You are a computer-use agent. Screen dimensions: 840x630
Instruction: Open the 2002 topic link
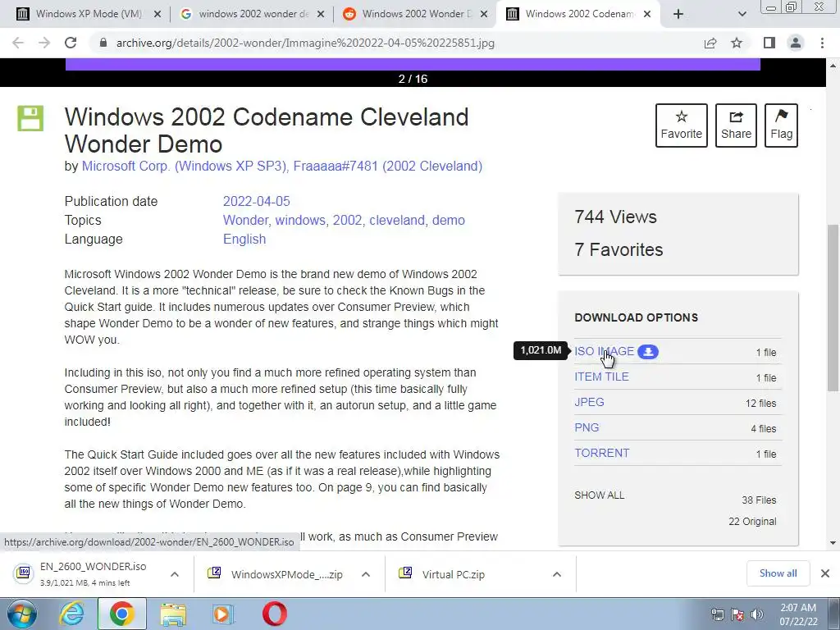(x=347, y=220)
